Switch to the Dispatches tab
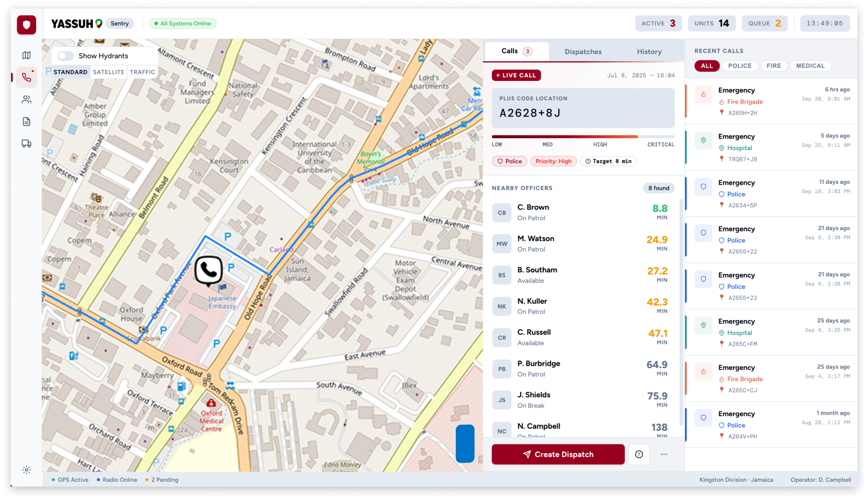The width and height of the screenshot is (868, 501). click(583, 52)
